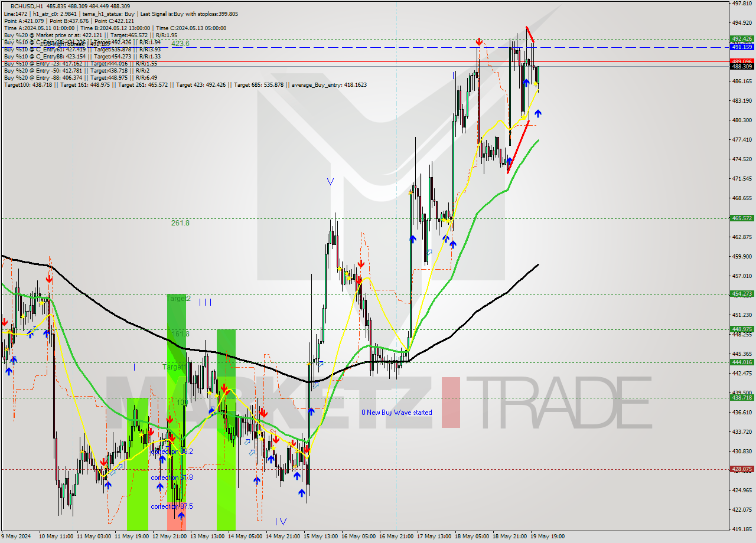Screen dimensions: 756x543
Task: Click the '14 May 21:00' time label
Action: pos(282,537)
